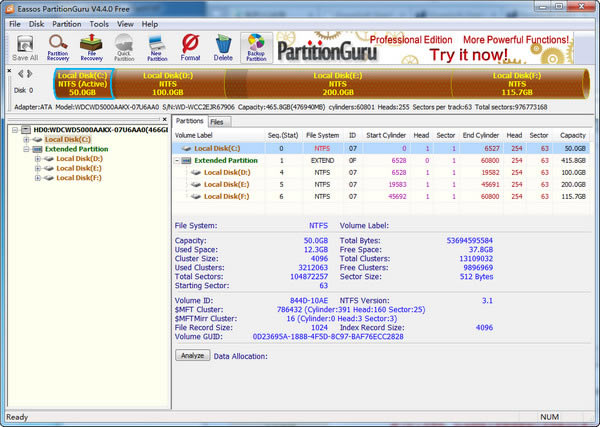The height and width of the screenshot is (427, 600).
Task: Select Local Disk(F:) in tree
Action: pyautogui.click(x=79, y=178)
